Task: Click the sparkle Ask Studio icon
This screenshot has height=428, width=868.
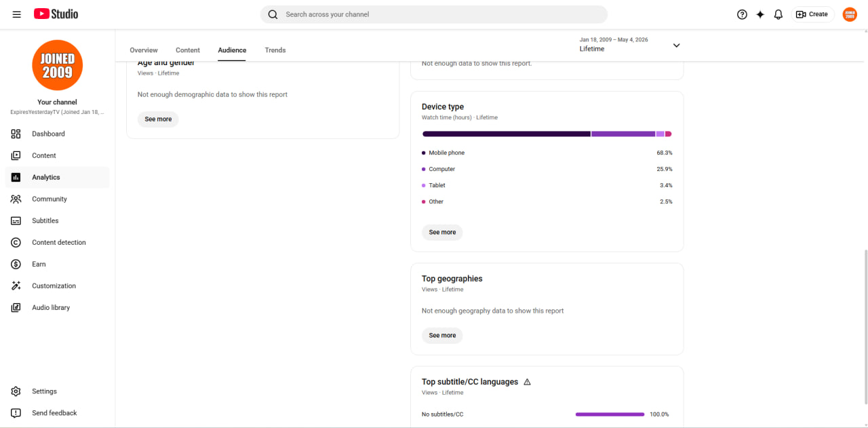Action: 760,14
